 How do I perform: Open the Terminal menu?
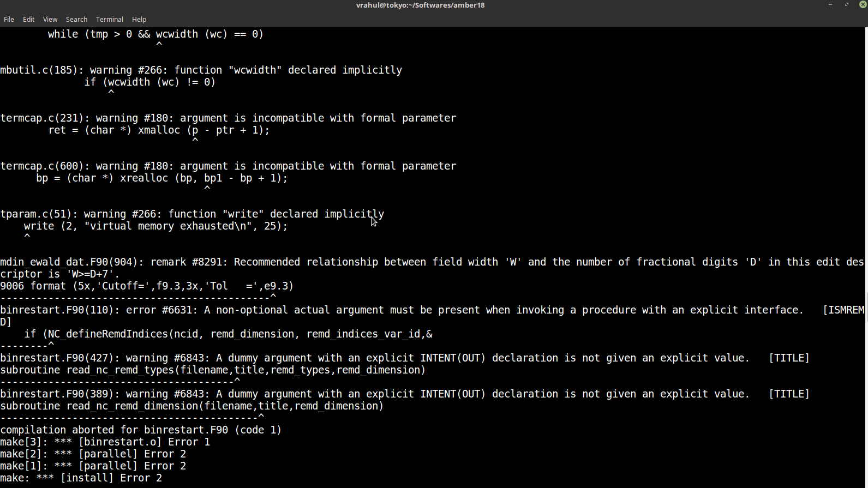(109, 19)
